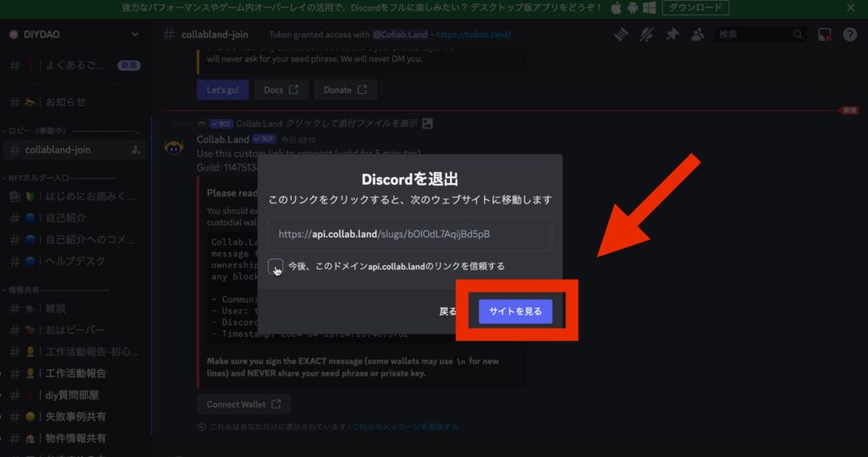
Task: Click the Windows icon in banner
Action: 649,8
